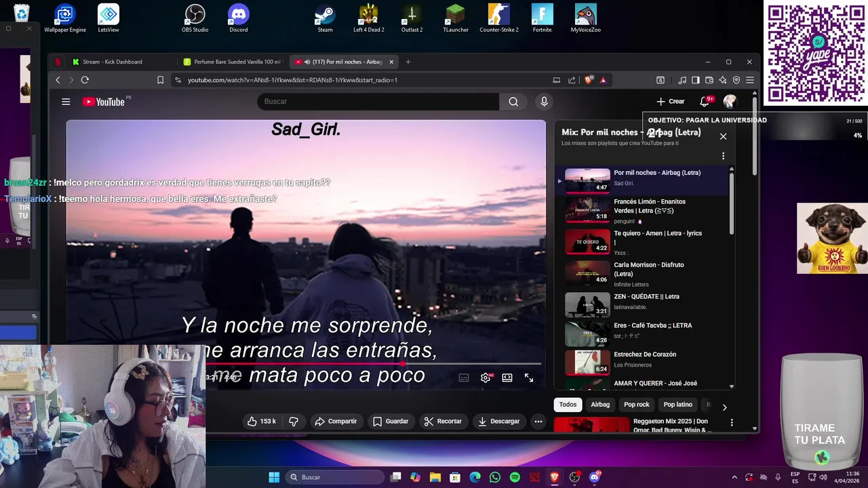Go back with the browser back arrow
The image size is (868, 488).
[x=58, y=80]
